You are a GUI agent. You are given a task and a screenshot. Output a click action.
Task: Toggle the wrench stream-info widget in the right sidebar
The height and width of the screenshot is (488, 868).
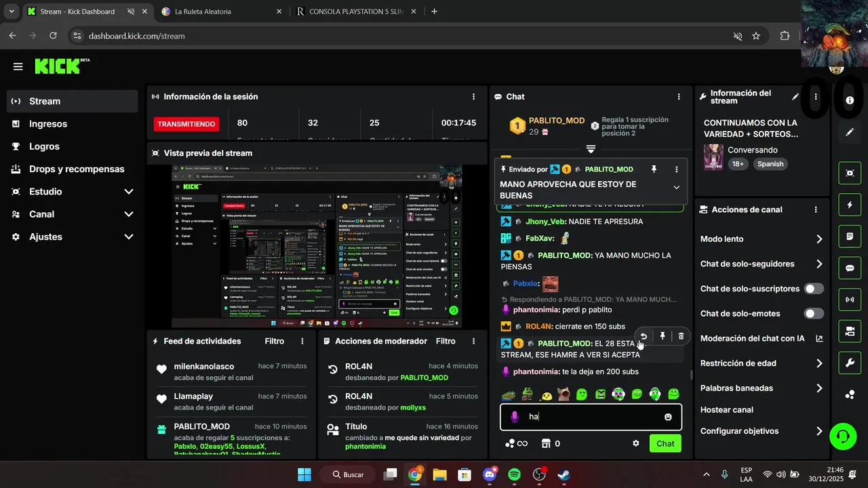point(850,363)
